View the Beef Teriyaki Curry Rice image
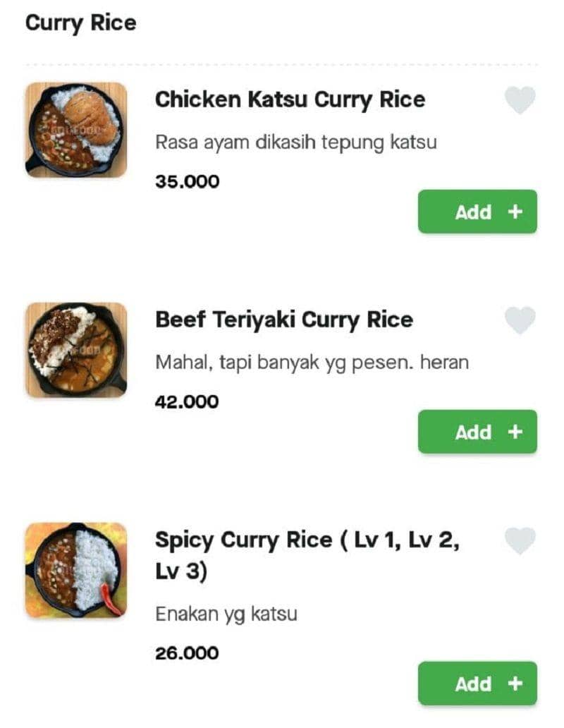This screenshot has width=564, height=728. click(76, 350)
